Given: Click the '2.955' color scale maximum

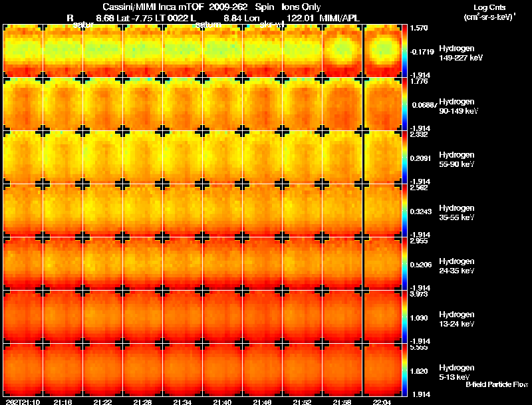Looking at the screenshot, I should [419, 241].
